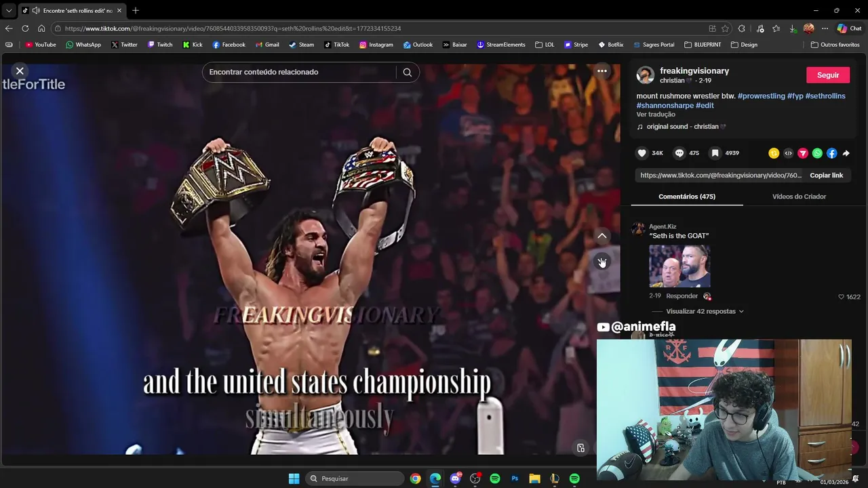Open the #shannonsharpe hashtag link

(x=665, y=106)
